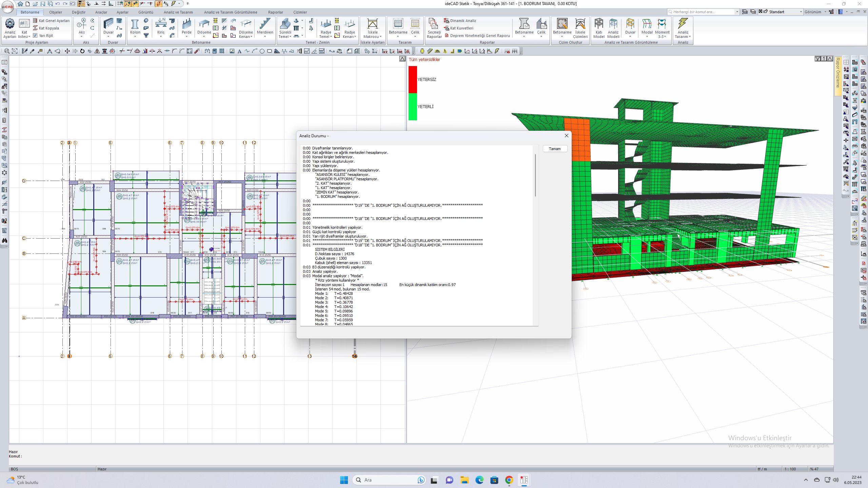Click the Modal analysis view icon
The width and height of the screenshot is (868, 488).
click(647, 24)
